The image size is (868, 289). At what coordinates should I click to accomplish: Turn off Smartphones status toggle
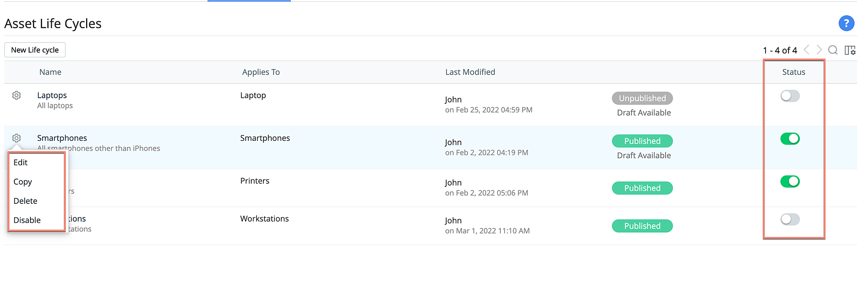(x=790, y=139)
